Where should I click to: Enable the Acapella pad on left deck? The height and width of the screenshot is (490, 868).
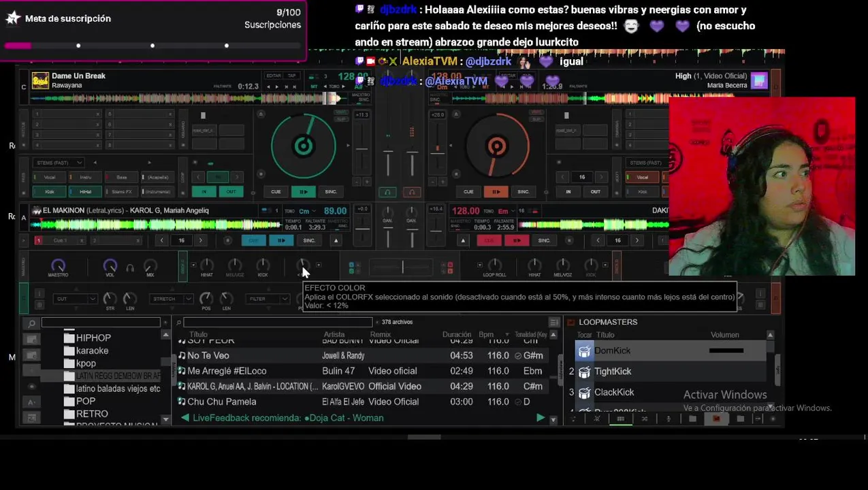coord(157,178)
